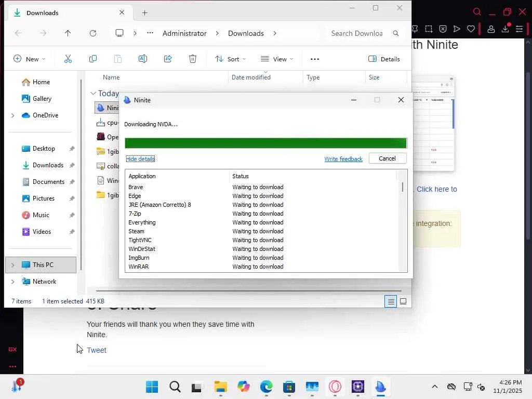Click the Ninite green progress bar

click(x=265, y=143)
